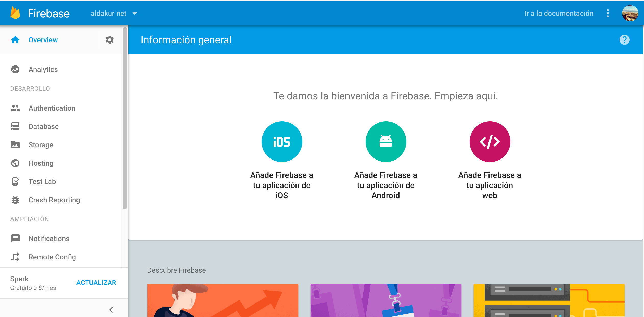Open Analytics in the sidebar

[43, 69]
